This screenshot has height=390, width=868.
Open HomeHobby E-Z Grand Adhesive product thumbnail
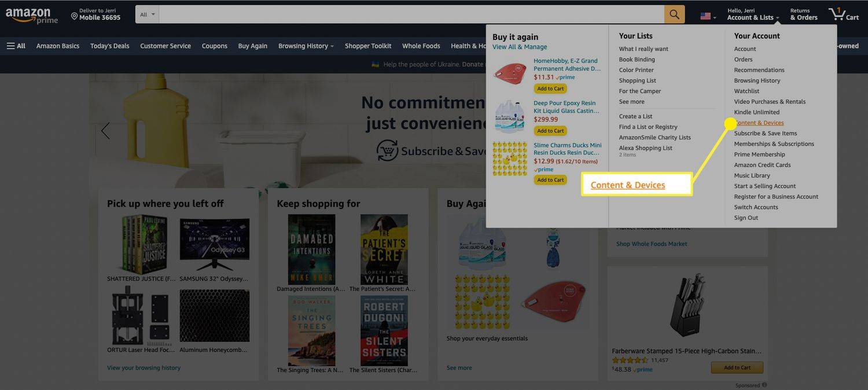(510, 73)
